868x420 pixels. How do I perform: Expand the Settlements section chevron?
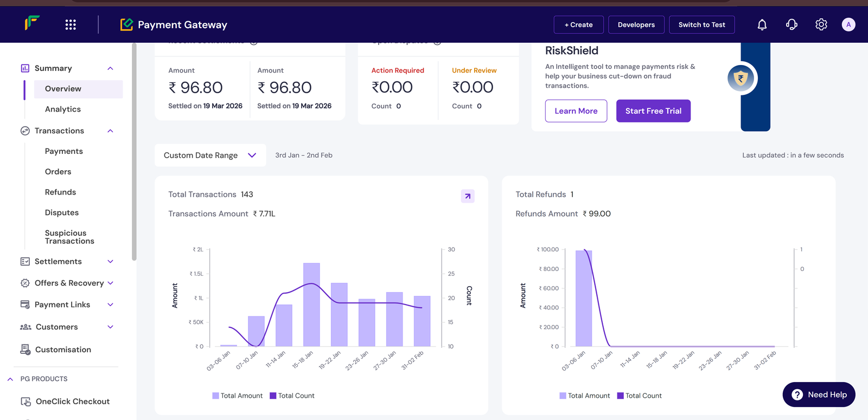point(110,261)
